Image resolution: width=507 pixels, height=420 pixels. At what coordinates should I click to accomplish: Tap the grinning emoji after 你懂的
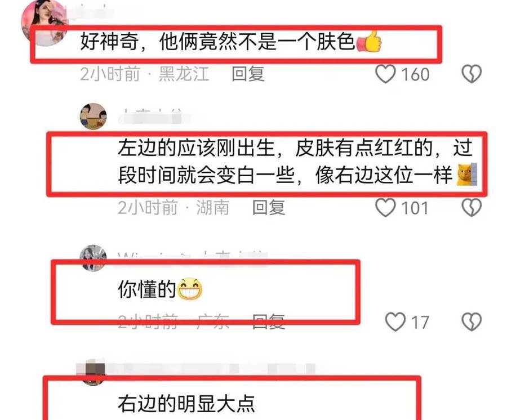[x=190, y=289]
